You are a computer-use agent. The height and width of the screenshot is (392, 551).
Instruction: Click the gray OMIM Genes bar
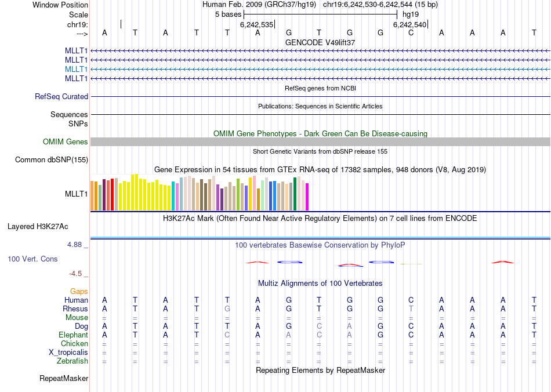click(320, 142)
